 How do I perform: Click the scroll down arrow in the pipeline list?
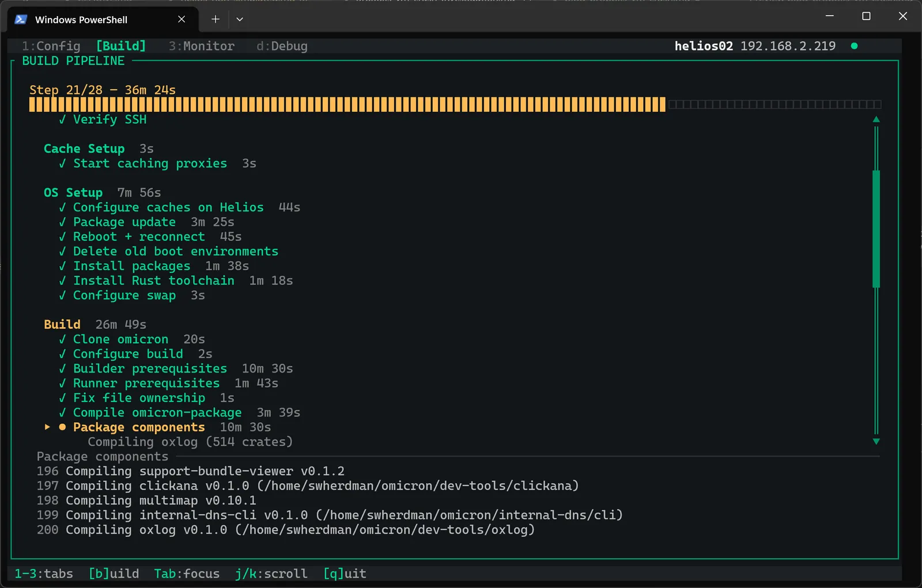point(876,442)
